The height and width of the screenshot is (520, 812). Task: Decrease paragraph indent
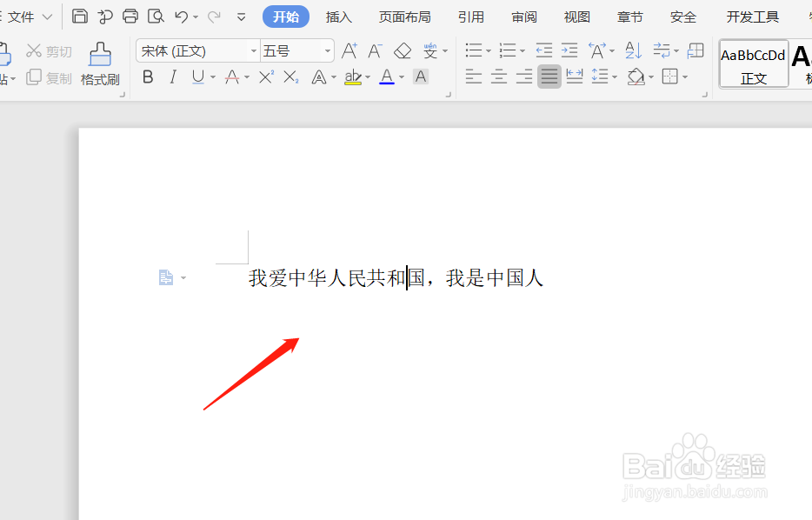pyautogui.click(x=543, y=50)
